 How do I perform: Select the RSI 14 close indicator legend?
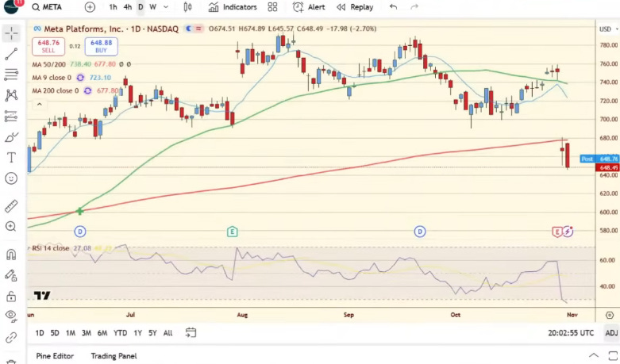pyautogui.click(x=51, y=248)
